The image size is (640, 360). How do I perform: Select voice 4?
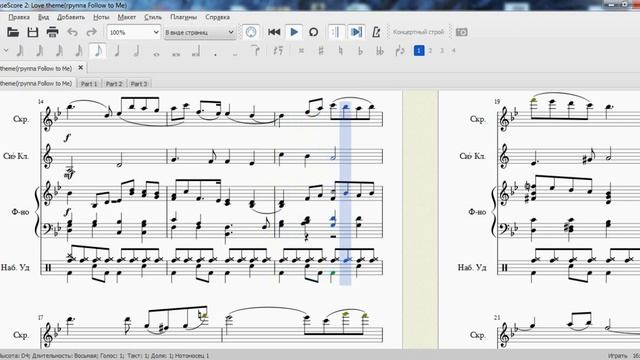click(x=453, y=51)
